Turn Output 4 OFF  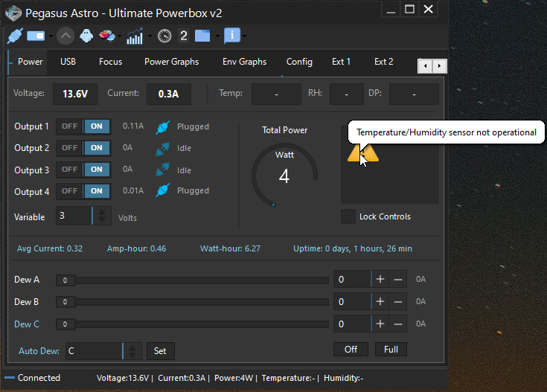(70, 191)
